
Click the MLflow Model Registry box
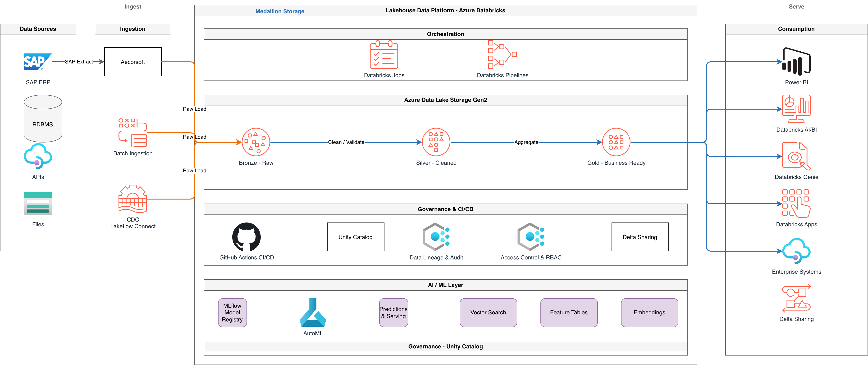click(x=232, y=312)
